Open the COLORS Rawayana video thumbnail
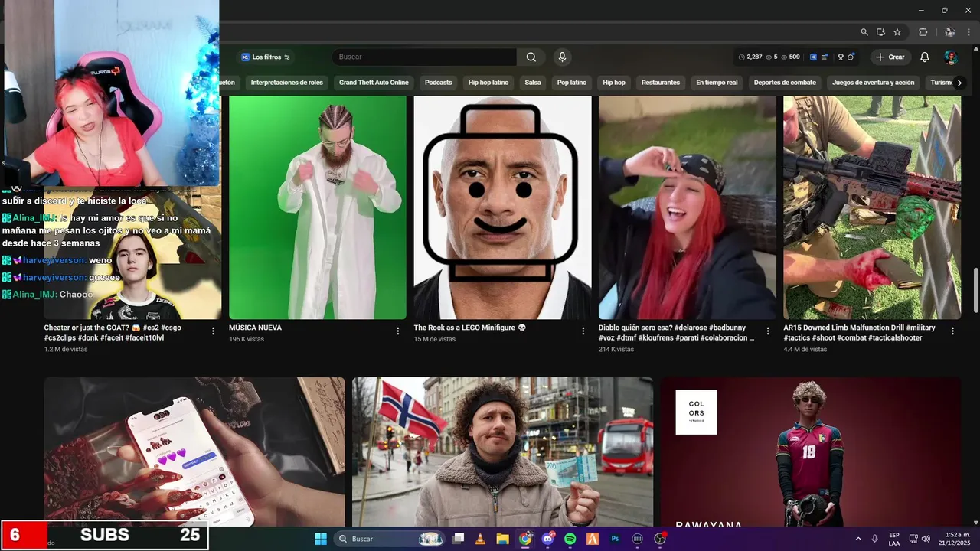 click(810, 452)
